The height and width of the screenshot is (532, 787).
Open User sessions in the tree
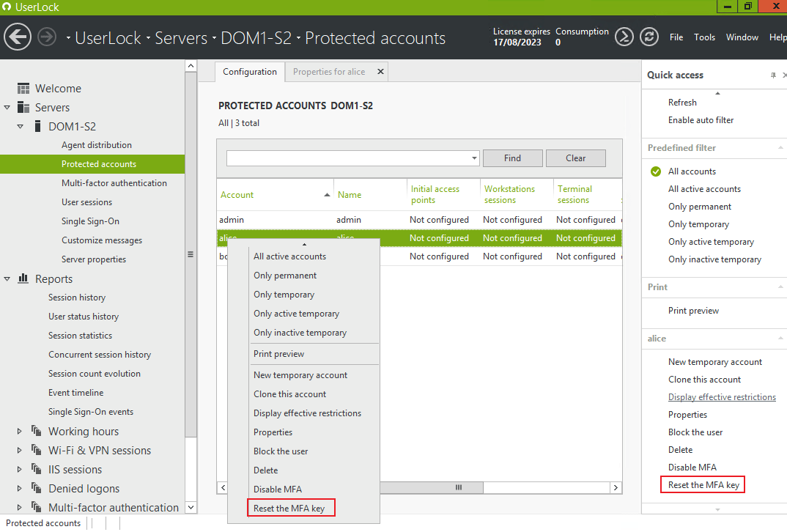(x=86, y=202)
